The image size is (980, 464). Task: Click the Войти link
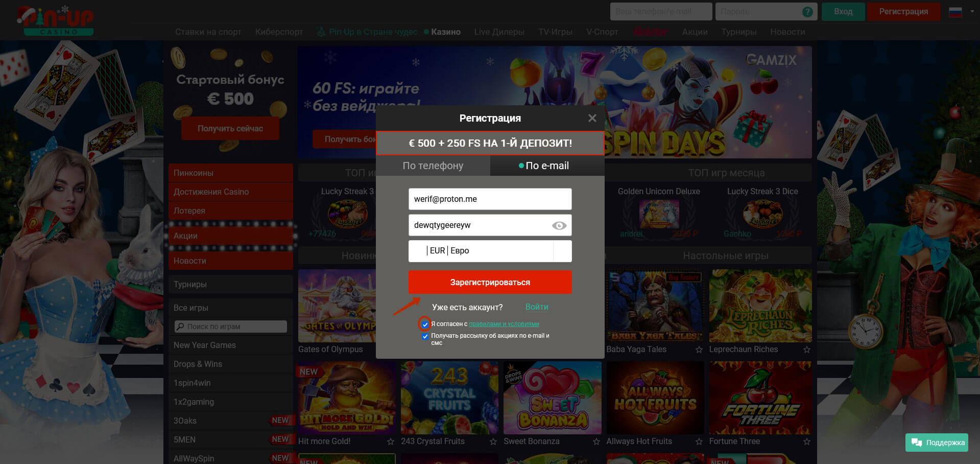(x=537, y=307)
